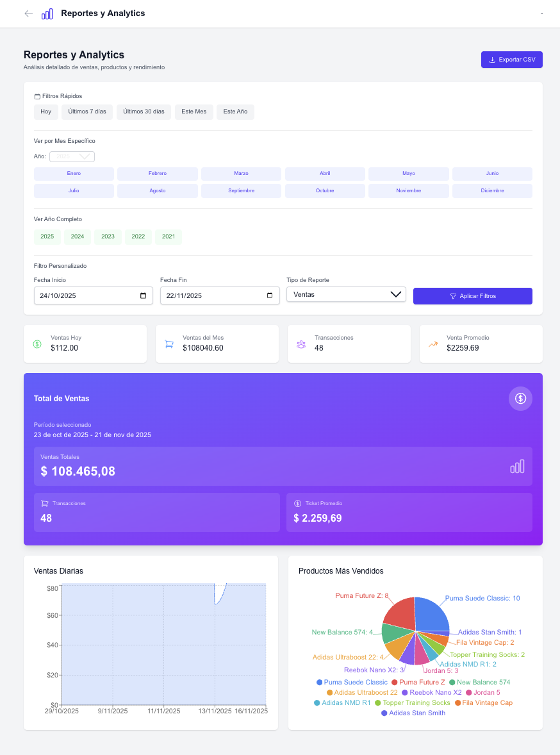The height and width of the screenshot is (755, 560).
Task: Select the Este Mes quick filter
Action: 194,112
